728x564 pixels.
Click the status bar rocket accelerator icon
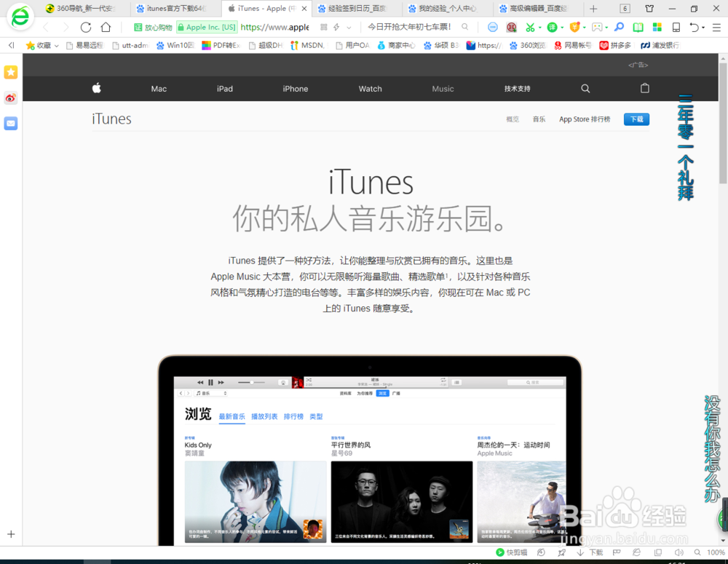[562, 552]
